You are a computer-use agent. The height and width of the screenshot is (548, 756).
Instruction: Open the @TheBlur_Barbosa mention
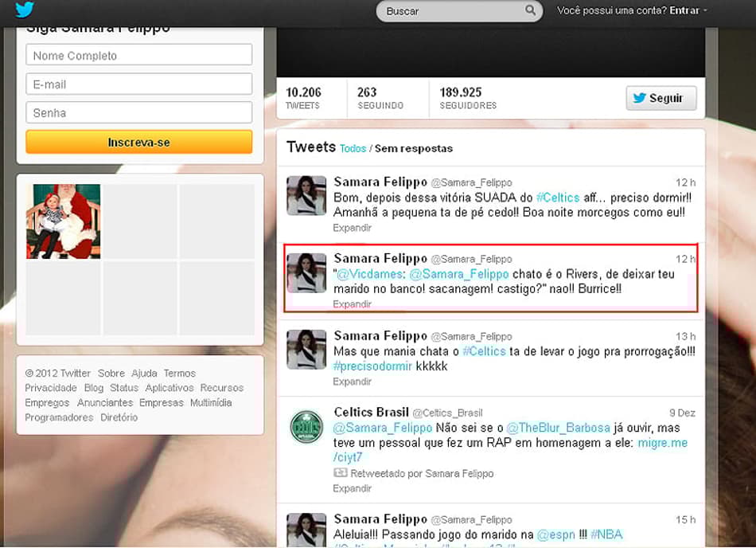[x=559, y=428]
